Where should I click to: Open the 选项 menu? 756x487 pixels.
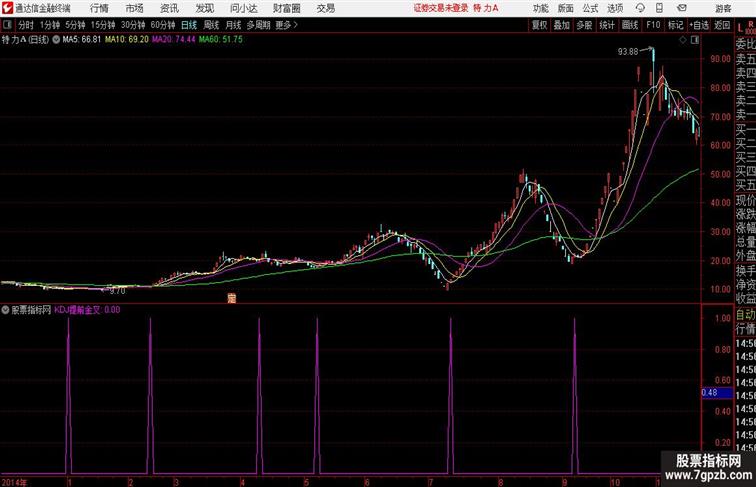615,8
